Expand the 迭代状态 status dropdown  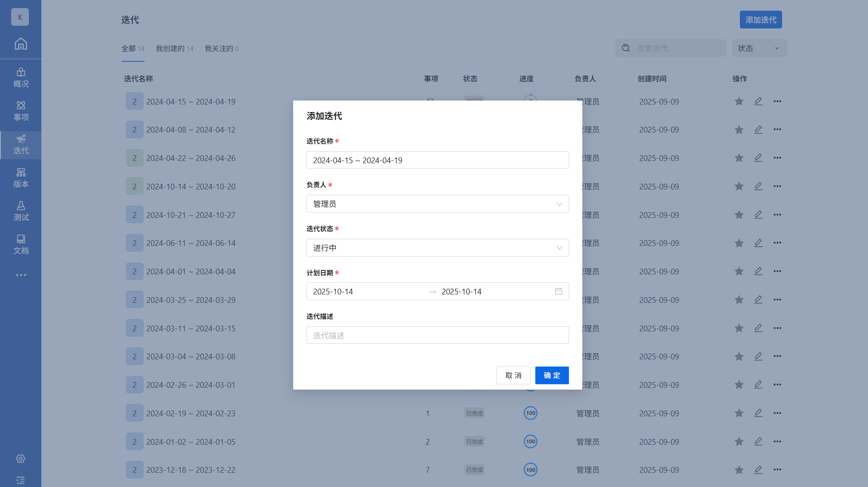(x=437, y=248)
